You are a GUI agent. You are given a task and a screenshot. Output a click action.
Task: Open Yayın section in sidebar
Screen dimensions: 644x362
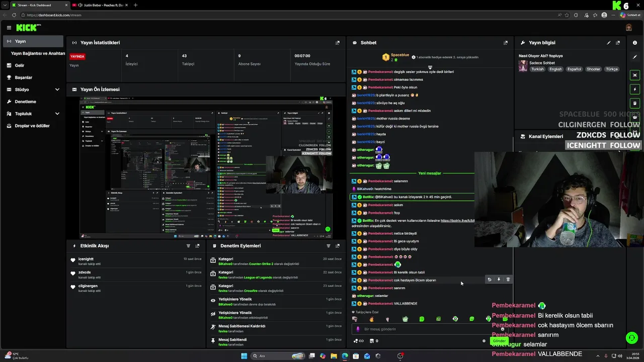33,41
